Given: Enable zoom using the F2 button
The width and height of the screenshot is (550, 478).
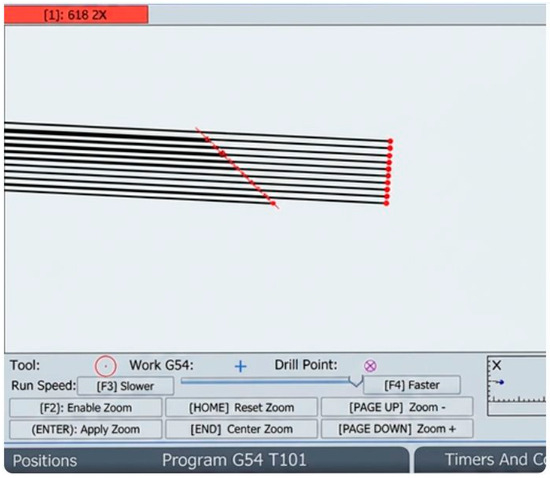Looking at the screenshot, I should click(x=86, y=408).
